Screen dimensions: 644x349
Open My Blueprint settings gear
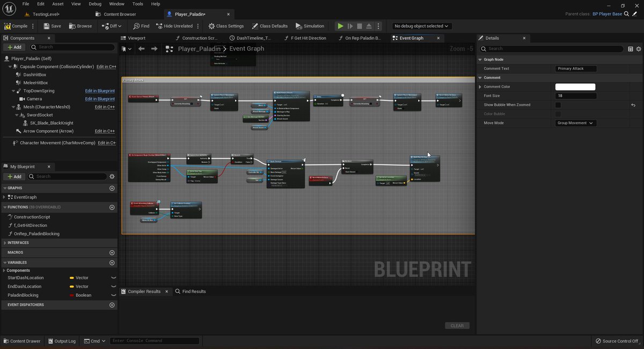[112, 176]
